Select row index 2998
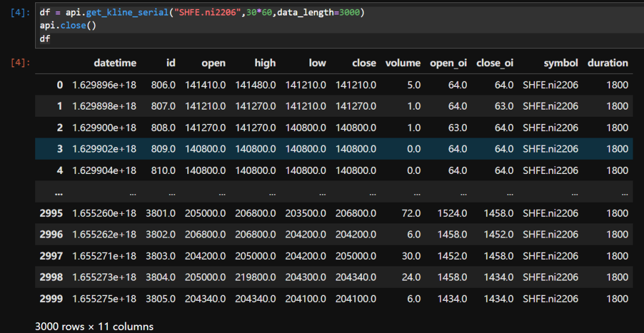 point(51,277)
